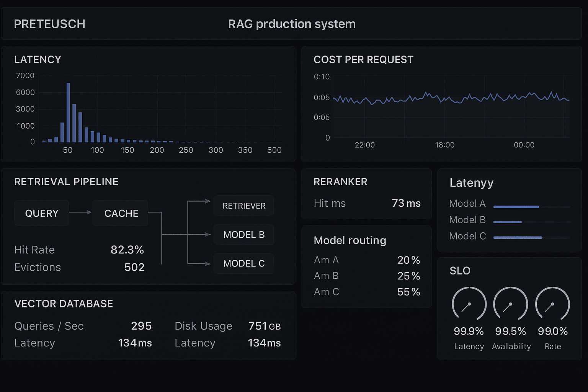Select the misspelled 'Latenyy' panel heading

pyautogui.click(x=471, y=183)
